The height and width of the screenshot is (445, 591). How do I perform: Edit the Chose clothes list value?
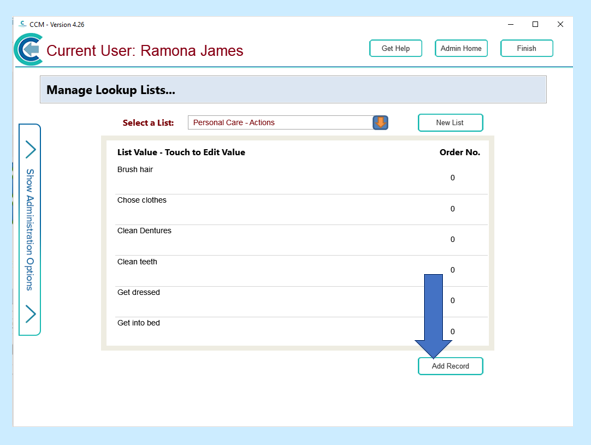(x=142, y=200)
